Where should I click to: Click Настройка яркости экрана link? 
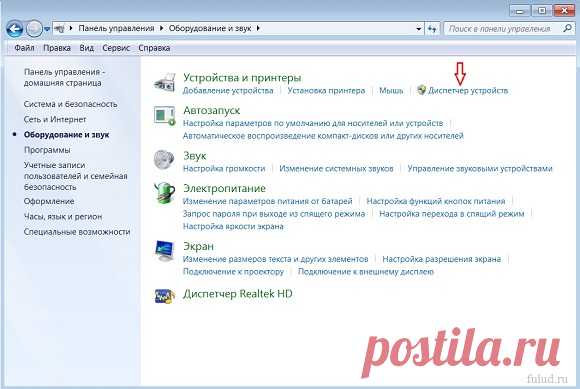click(x=233, y=227)
